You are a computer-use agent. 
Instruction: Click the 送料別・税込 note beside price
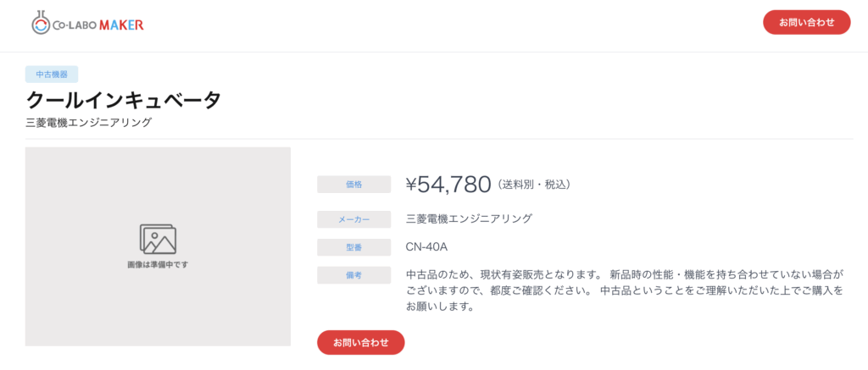[534, 185]
